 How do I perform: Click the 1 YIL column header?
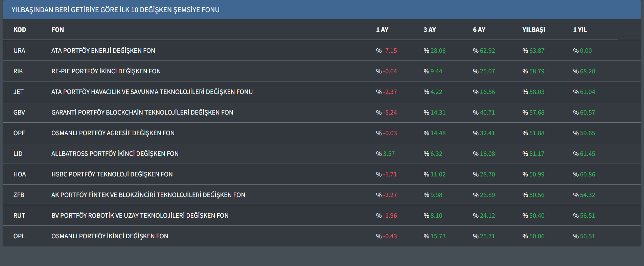click(580, 30)
